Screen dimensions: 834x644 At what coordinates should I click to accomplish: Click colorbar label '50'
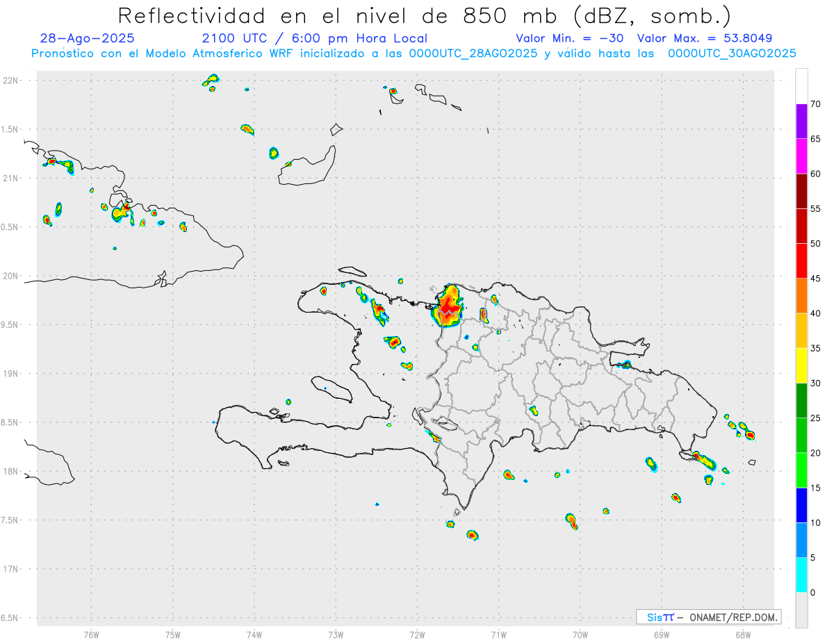tap(815, 244)
